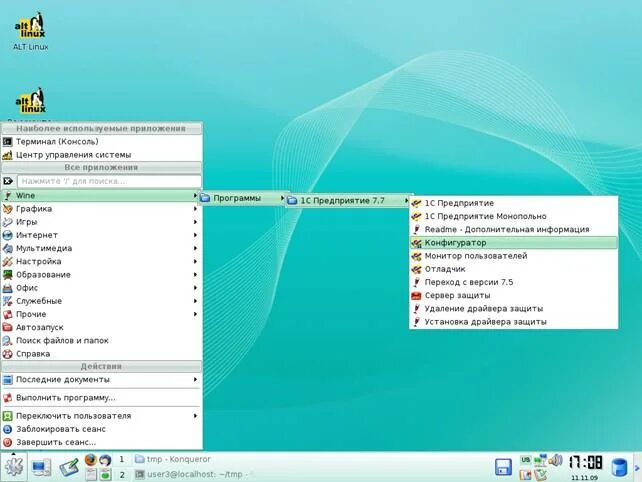Expand the Прочие category
The height and width of the screenshot is (482, 642).
coord(102,314)
